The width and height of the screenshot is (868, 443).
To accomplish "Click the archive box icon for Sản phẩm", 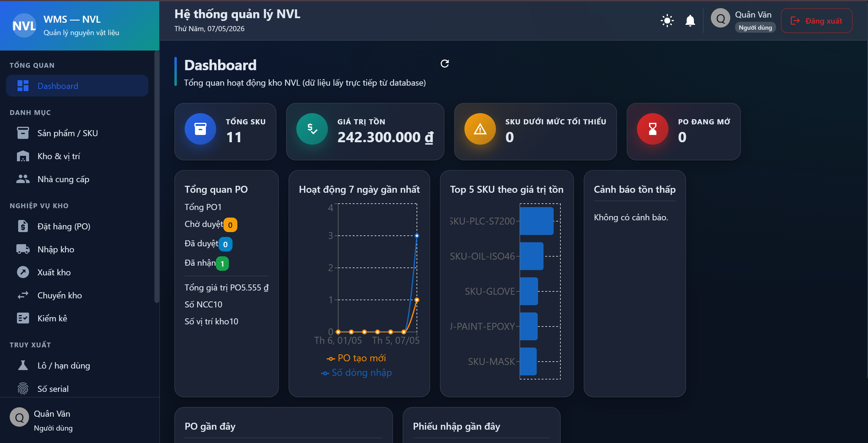I will pos(23,133).
